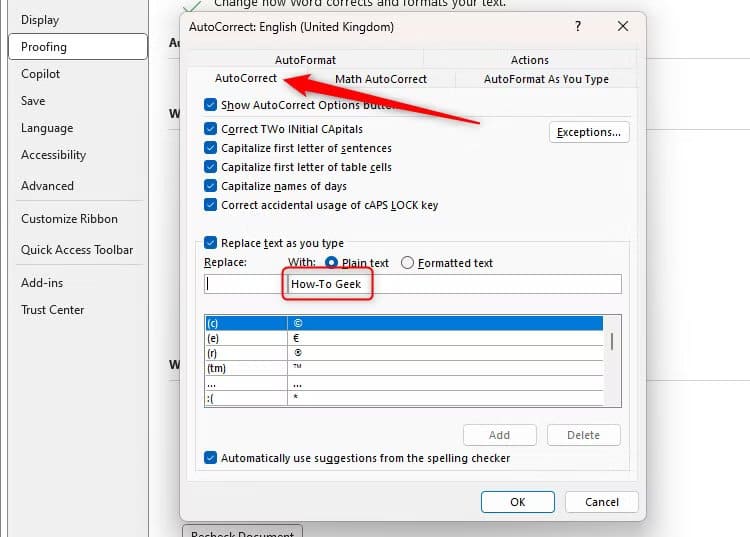Toggle Show AutoCorrect Options buttons checkbox

210,105
